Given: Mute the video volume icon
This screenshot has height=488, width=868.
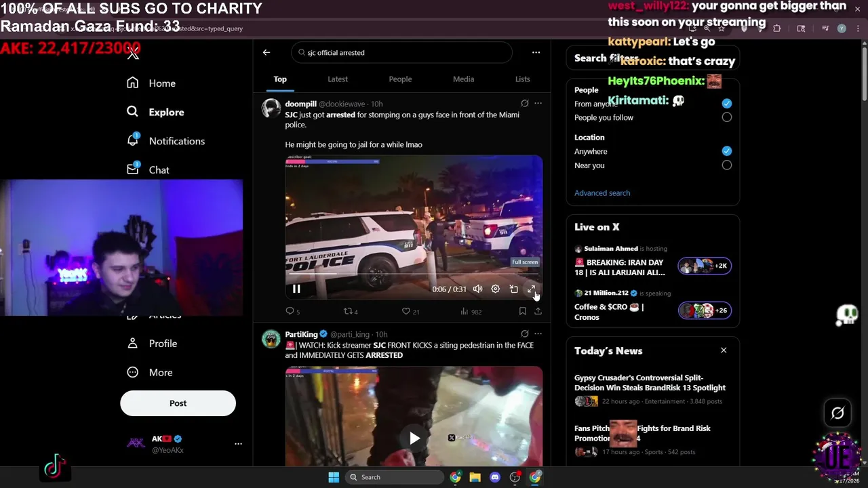Looking at the screenshot, I should click(477, 289).
